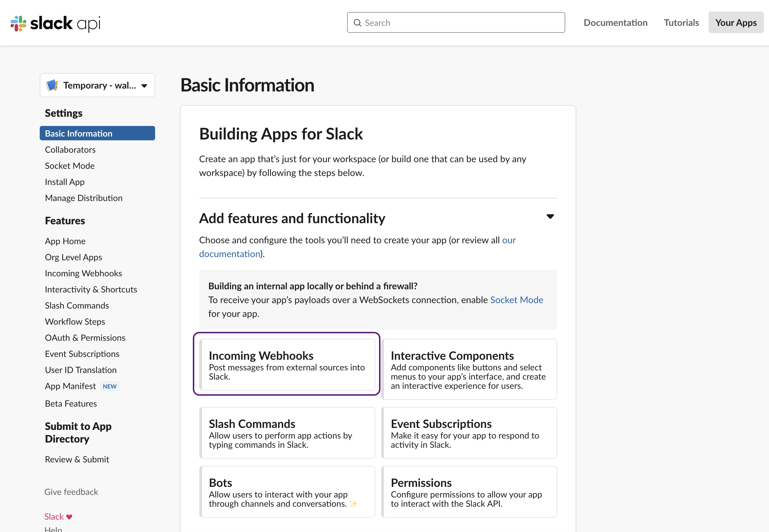Open Org Level Apps
The image size is (769, 532).
[x=73, y=257]
